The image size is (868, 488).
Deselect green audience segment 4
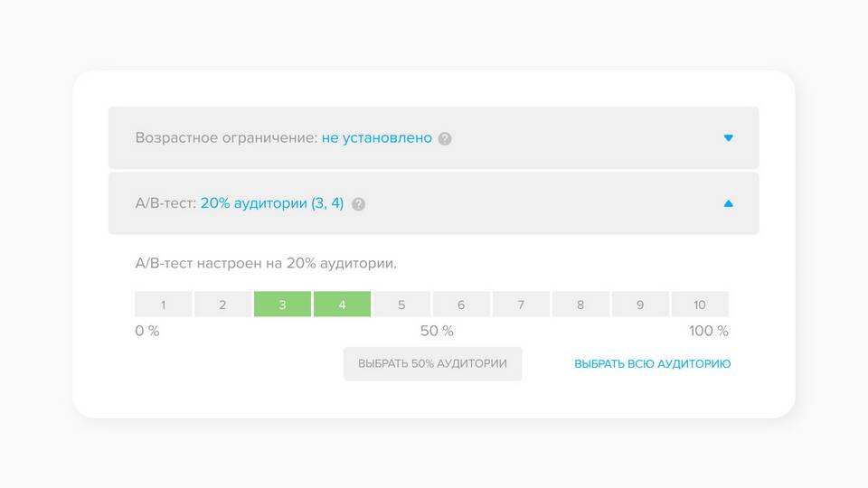(x=342, y=305)
